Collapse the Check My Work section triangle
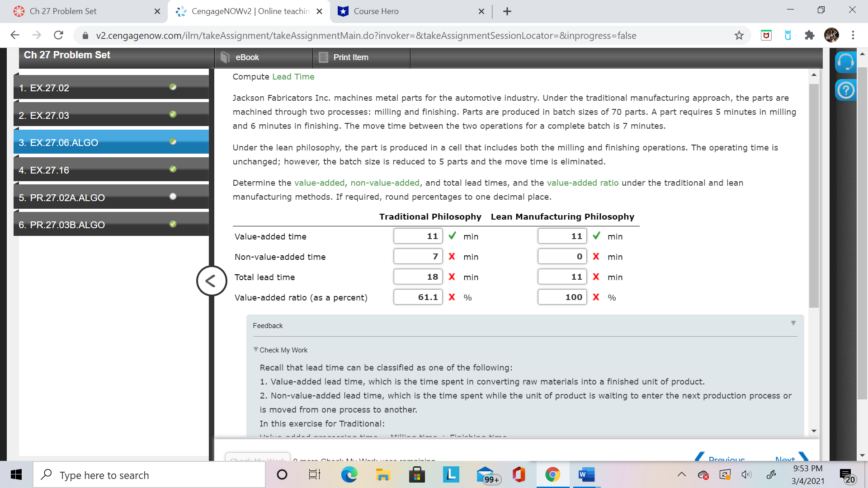This screenshot has width=868, height=488. tap(256, 349)
